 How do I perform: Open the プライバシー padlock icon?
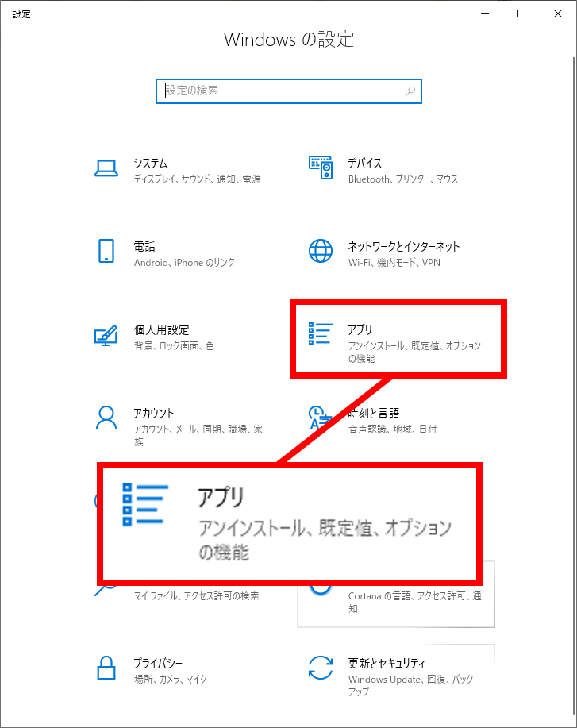pyautogui.click(x=106, y=668)
